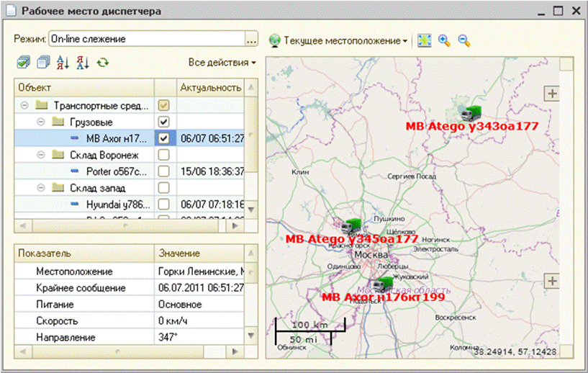Uncheck the MB Axor vehicle checkbox

(163, 138)
